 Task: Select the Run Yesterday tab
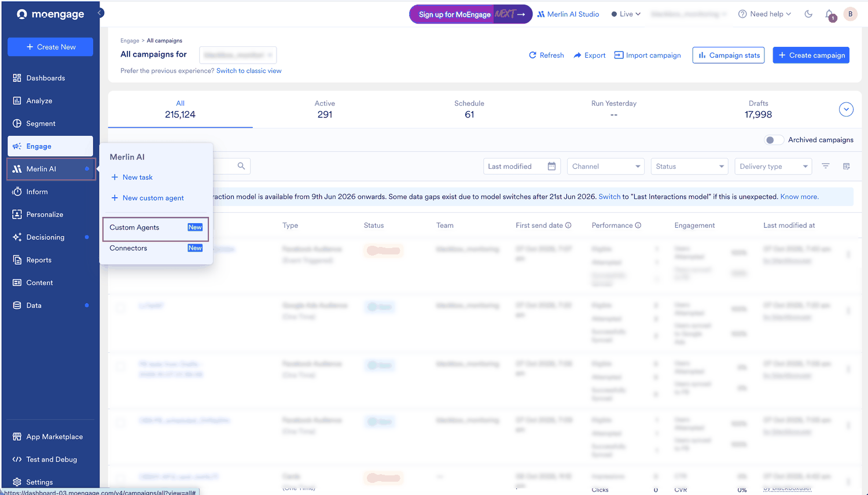click(614, 109)
